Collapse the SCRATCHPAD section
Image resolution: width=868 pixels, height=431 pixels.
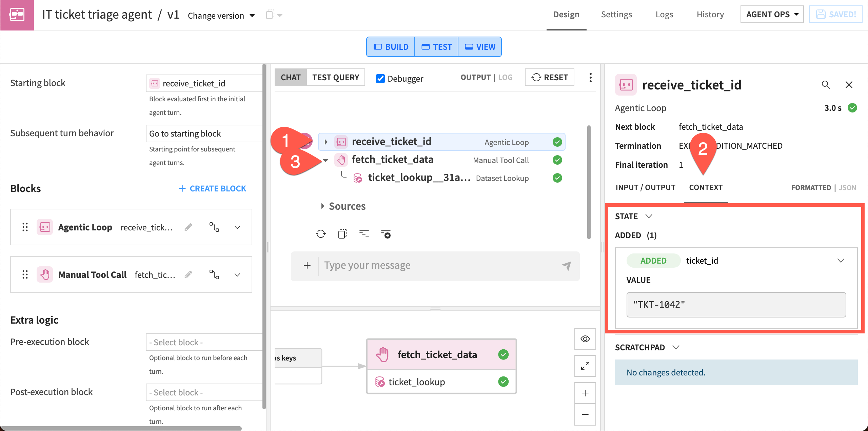pos(676,347)
